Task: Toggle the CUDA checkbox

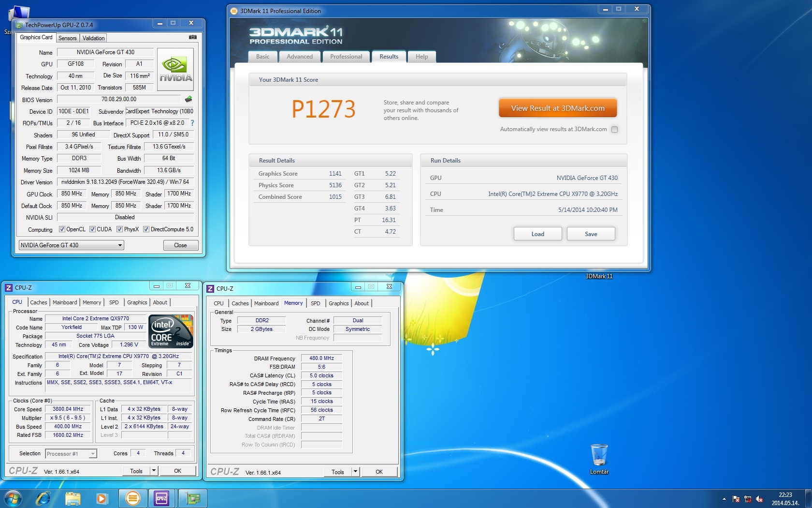Action: click(92, 229)
